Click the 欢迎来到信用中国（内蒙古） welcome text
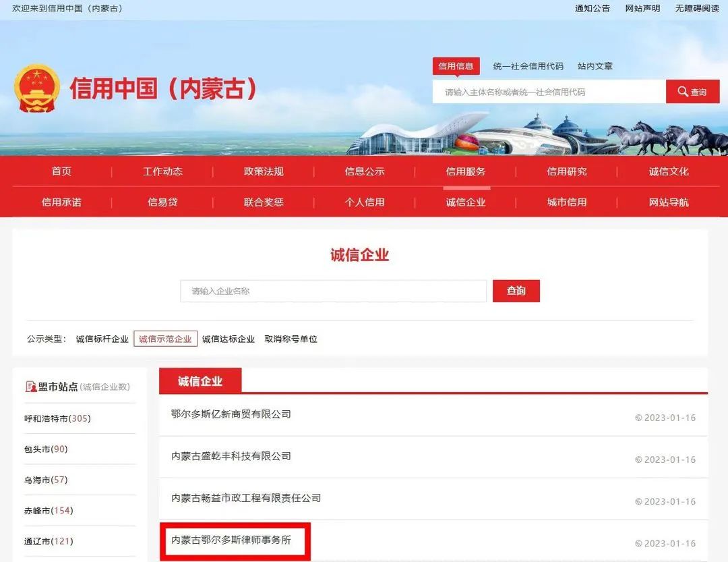This screenshot has height=562, width=728. [x=67, y=8]
